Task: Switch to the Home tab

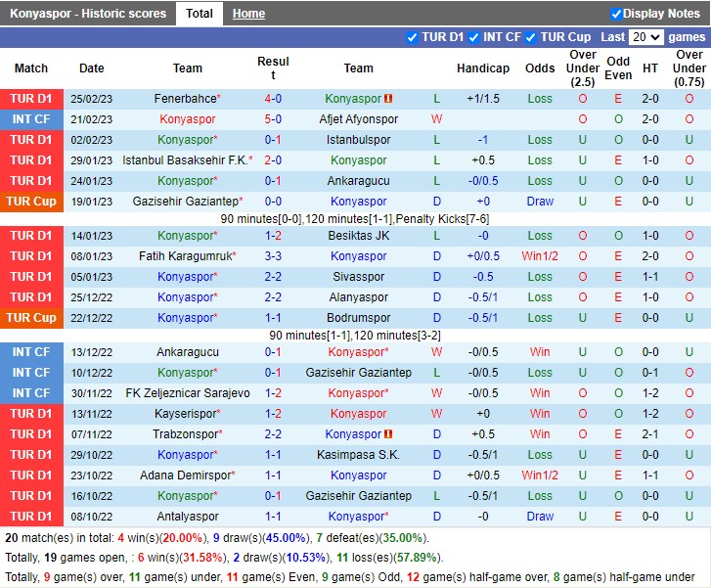Action: click(x=248, y=14)
